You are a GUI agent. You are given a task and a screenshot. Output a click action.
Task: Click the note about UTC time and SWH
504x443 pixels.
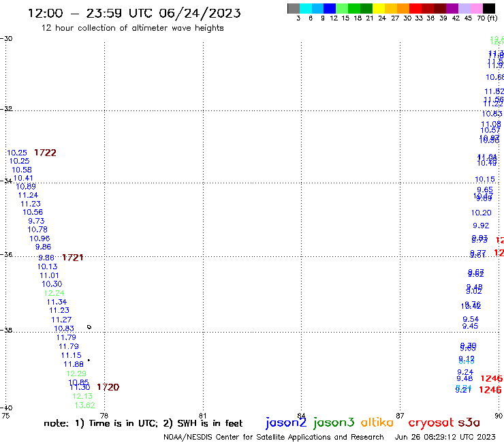[143, 423]
